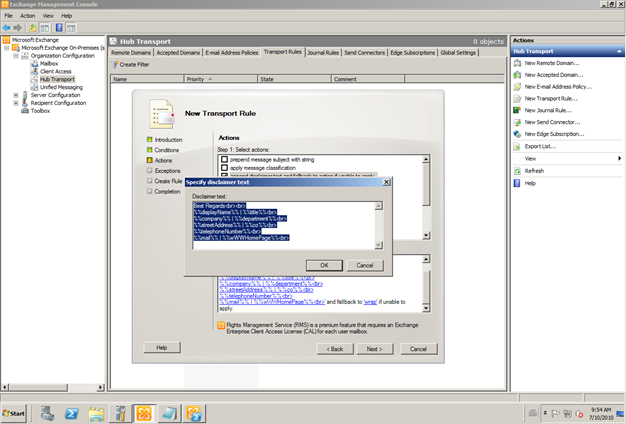Image resolution: width=626 pixels, height=424 pixels.
Task: Open the Help menu in menu bar
Action: [x=66, y=16]
